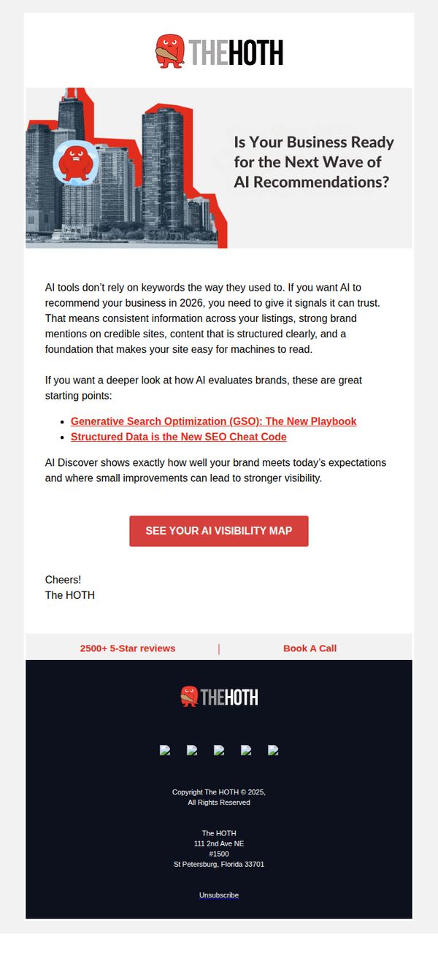Viewport: 438px width, 980px height.
Task: Select the Book A Call link
Action: coord(310,648)
